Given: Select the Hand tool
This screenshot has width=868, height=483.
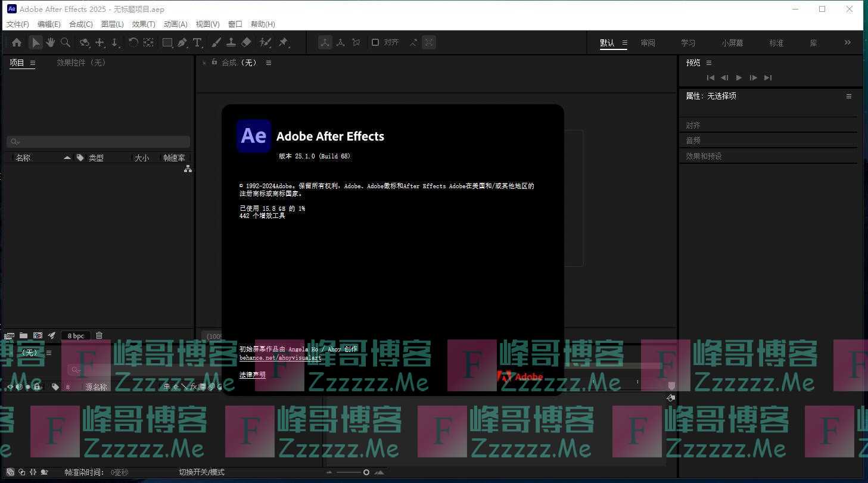Looking at the screenshot, I should coord(51,42).
